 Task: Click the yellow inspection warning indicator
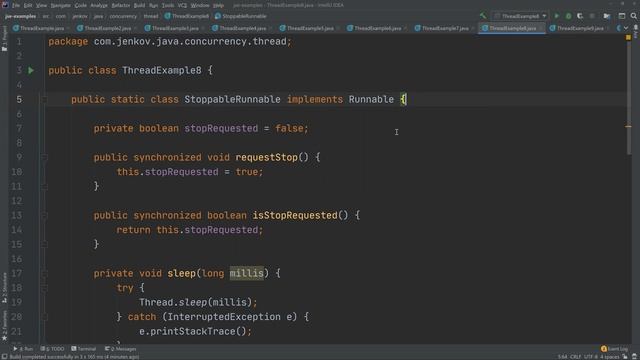[628, 37]
